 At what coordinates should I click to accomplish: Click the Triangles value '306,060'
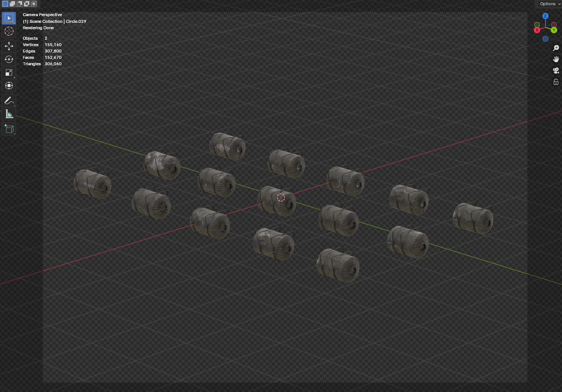[x=53, y=64]
